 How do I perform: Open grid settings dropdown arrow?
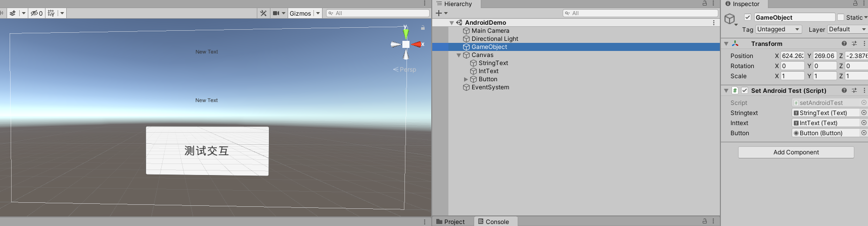coord(62,13)
